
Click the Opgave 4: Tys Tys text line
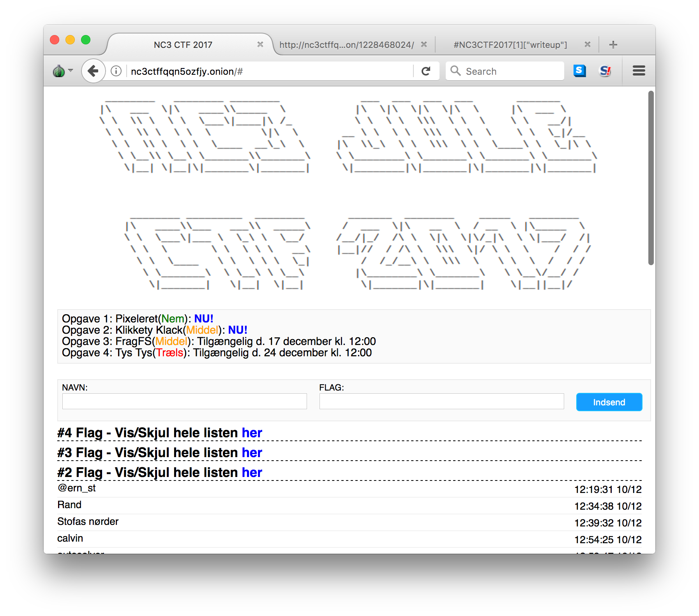click(x=217, y=352)
